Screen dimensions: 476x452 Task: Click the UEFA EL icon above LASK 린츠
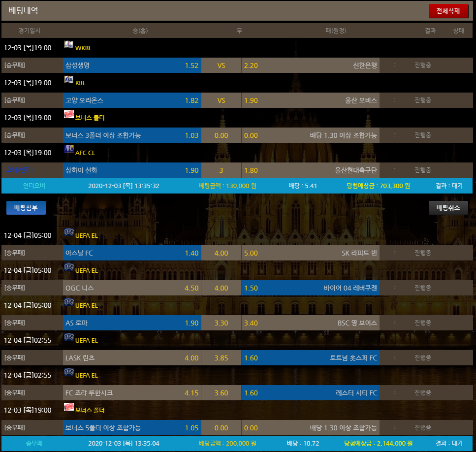[x=69, y=337]
